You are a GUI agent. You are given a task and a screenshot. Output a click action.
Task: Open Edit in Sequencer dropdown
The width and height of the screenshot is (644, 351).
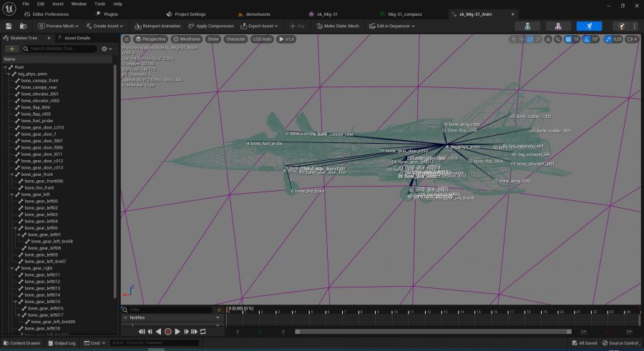tap(392, 26)
